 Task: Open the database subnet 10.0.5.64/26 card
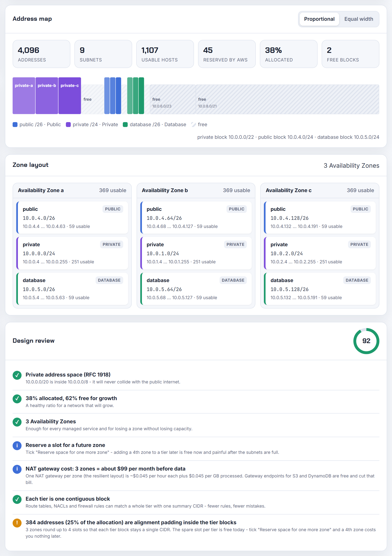[196, 289]
